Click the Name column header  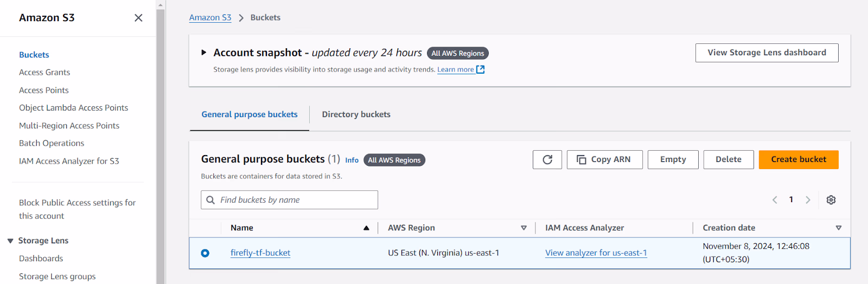pyautogui.click(x=242, y=228)
